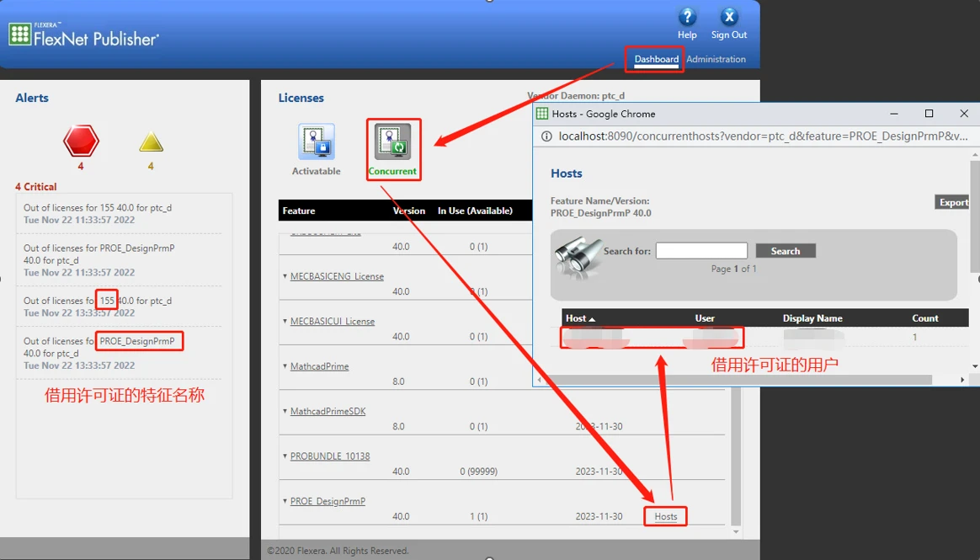This screenshot has width=980, height=560.
Task: Show Activatable licenses via its icon
Action: [317, 141]
